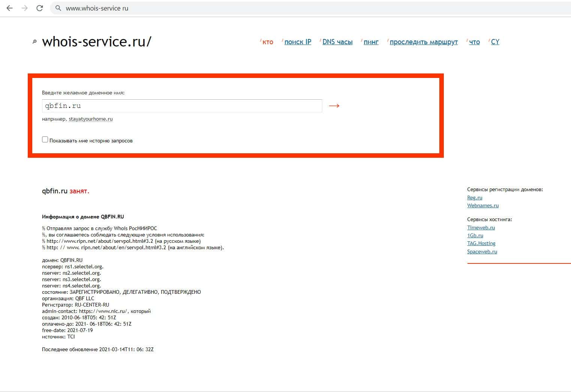Visit the Timeweb.ru hosting link
571x392 pixels.
click(x=481, y=227)
